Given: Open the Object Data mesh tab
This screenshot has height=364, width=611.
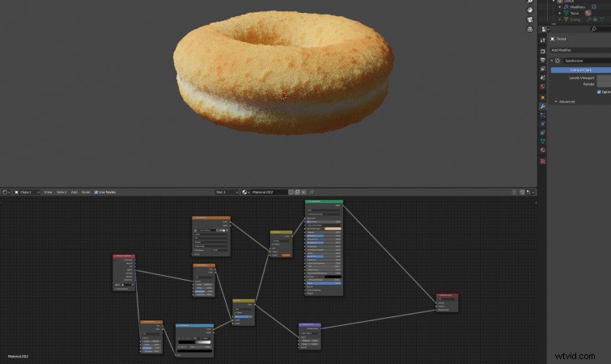Looking at the screenshot, I should point(542,142).
